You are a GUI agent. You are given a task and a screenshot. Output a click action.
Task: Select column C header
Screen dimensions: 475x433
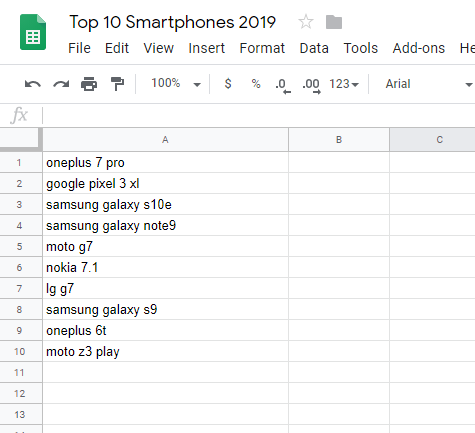click(x=433, y=140)
